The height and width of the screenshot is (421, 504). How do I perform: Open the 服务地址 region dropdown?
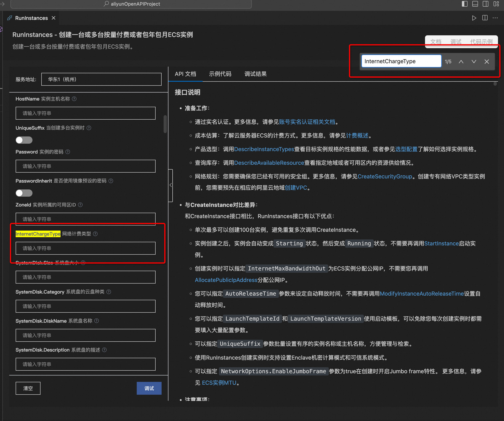click(x=101, y=79)
